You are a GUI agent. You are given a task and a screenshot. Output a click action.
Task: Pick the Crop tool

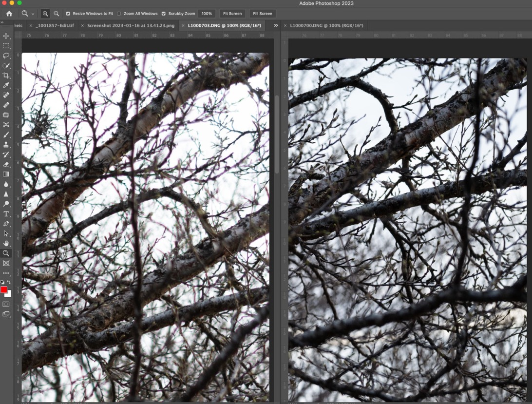(6, 76)
